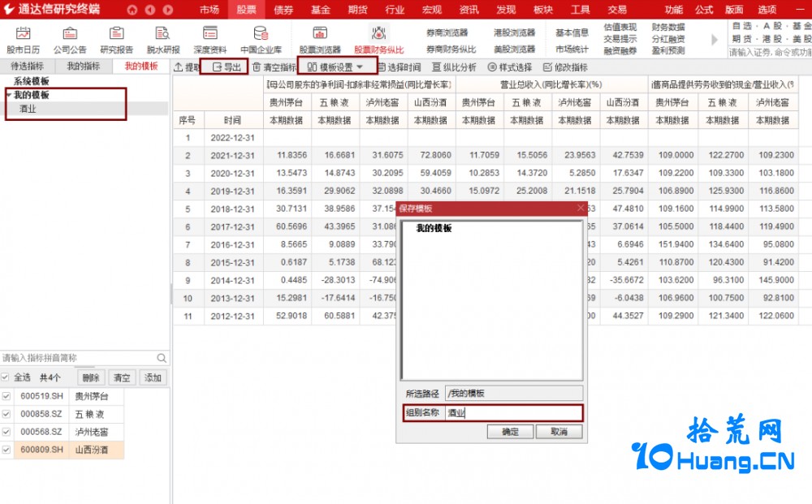Open 股票财务纵比 icon
This screenshot has height=504, width=812.
tap(378, 33)
